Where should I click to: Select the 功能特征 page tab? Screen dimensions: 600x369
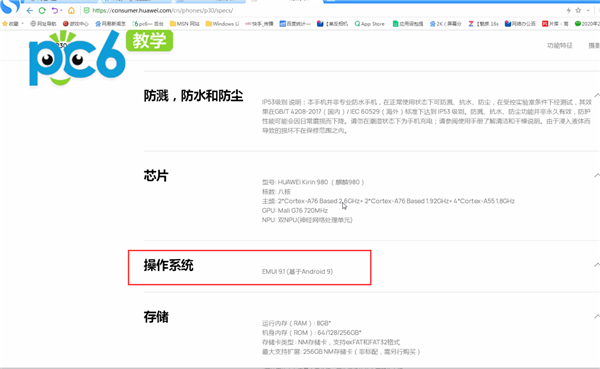pyautogui.click(x=559, y=46)
